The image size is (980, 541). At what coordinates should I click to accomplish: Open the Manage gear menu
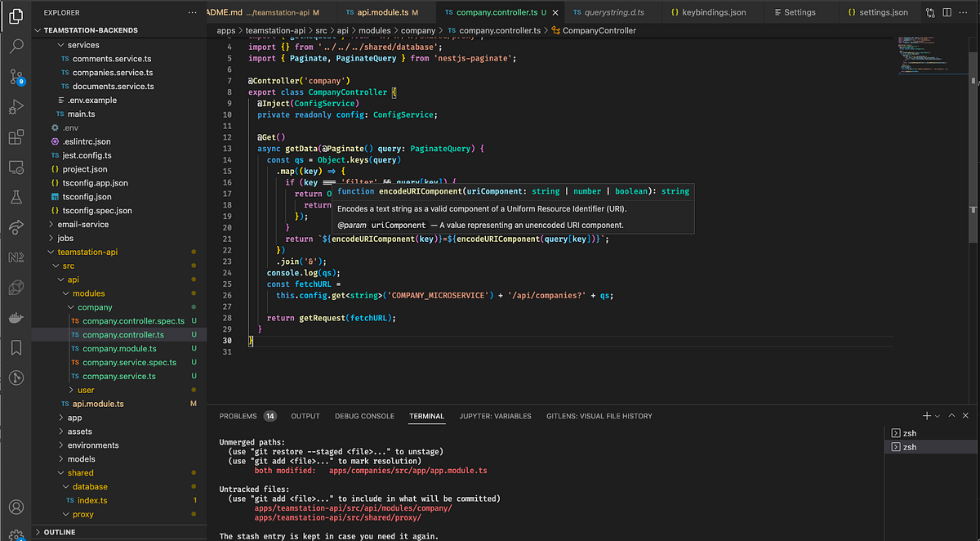pos(18,534)
